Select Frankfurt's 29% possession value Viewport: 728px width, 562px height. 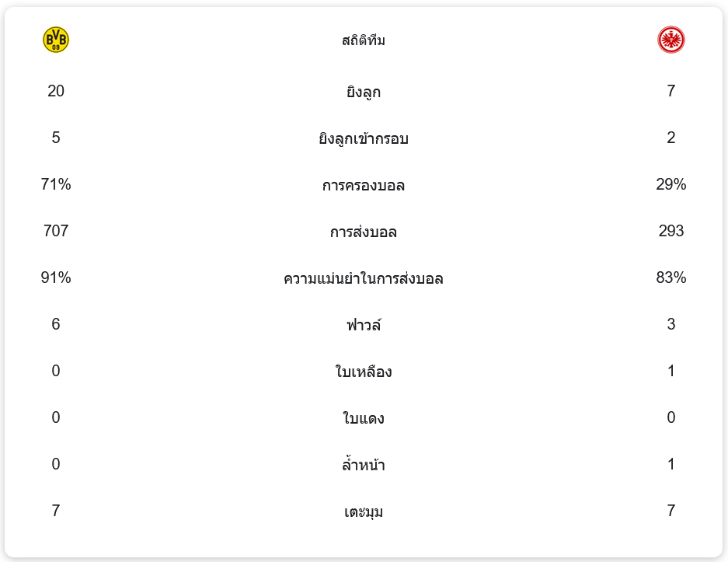click(x=671, y=184)
